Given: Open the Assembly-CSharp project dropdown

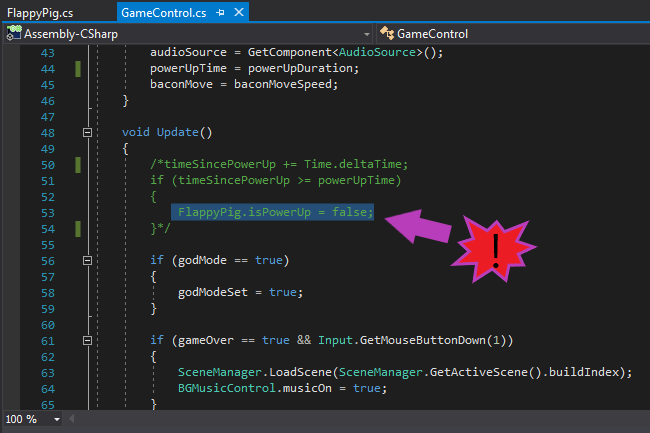Looking at the screenshot, I should coord(366,34).
